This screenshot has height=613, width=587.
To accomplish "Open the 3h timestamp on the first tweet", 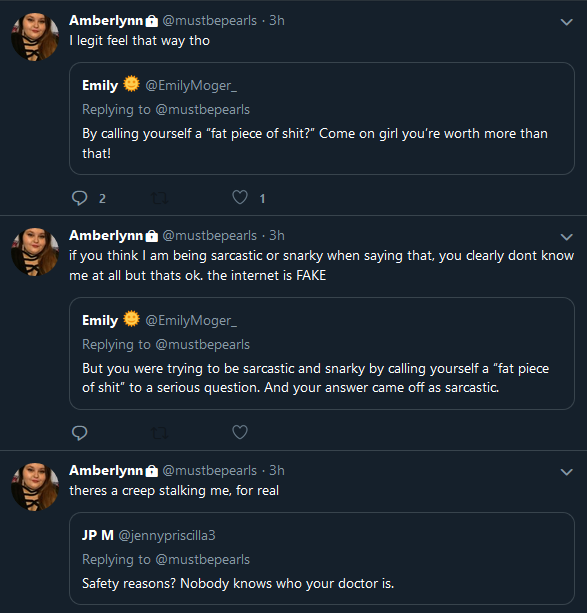I will click(x=276, y=20).
